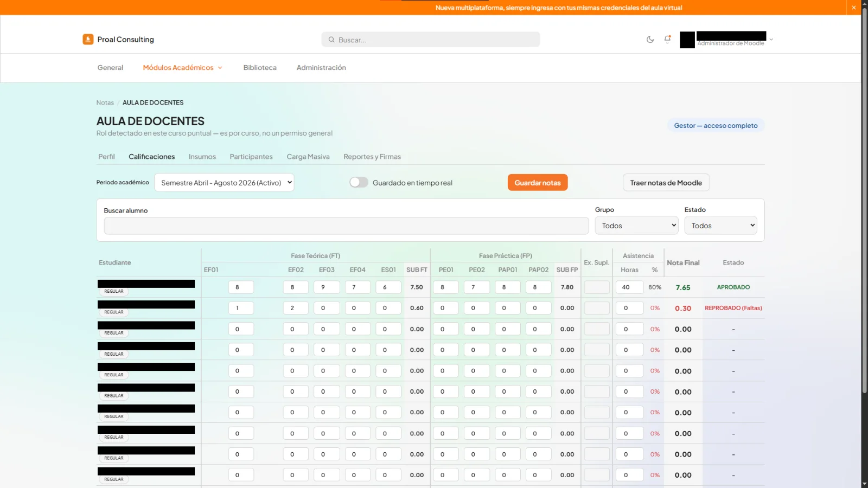Screen dimensions: 868x488
Task: Open the General menu item
Action: click(110, 68)
